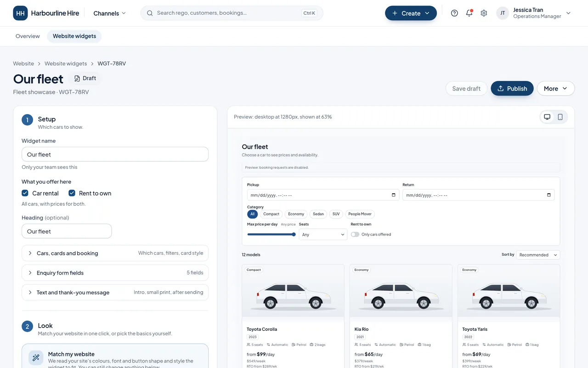Image resolution: width=588 pixels, height=368 pixels.
Task: Click the search magnifier icon
Action: (x=150, y=13)
